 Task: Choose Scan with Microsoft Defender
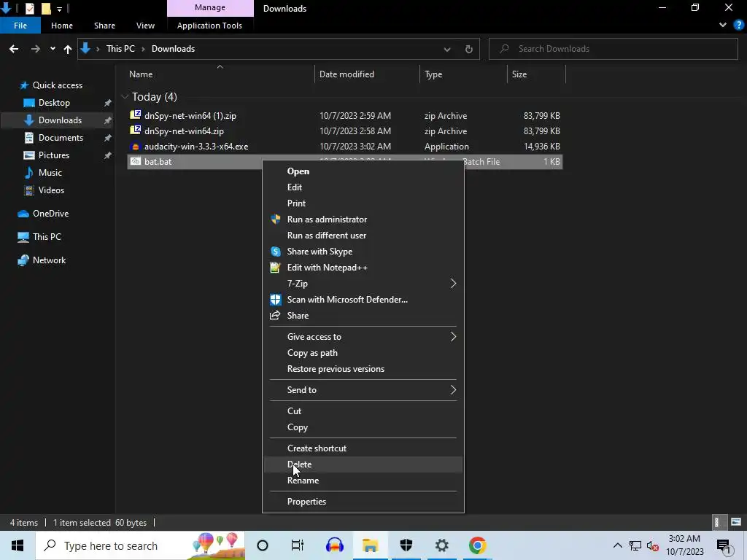(363, 300)
